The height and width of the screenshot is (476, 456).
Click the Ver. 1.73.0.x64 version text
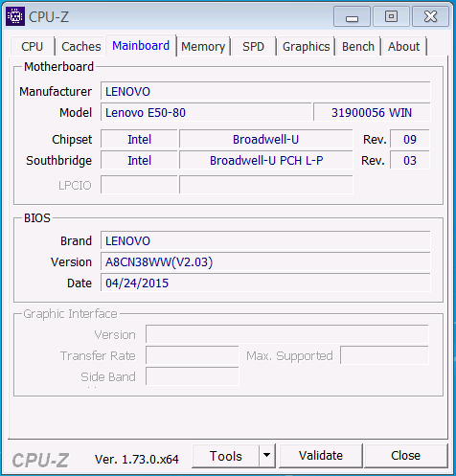137,459
